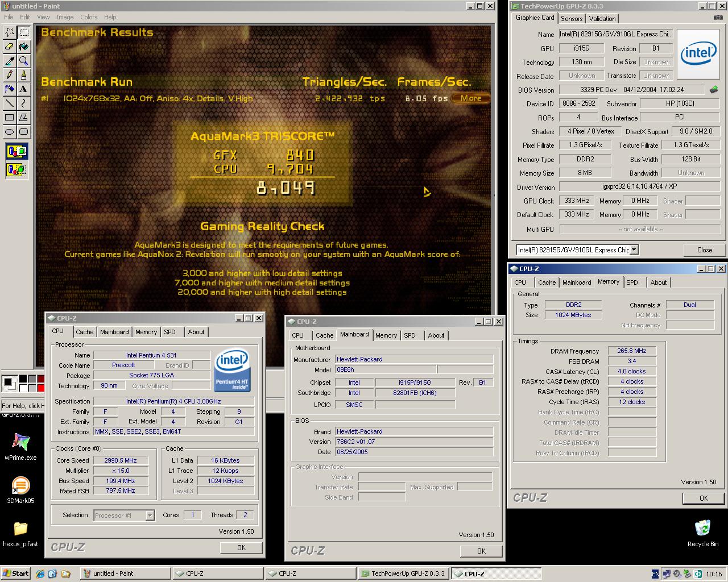Open Mainboard tab in left CPU-Z window
728x582 pixels.
[x=114, y=332]
